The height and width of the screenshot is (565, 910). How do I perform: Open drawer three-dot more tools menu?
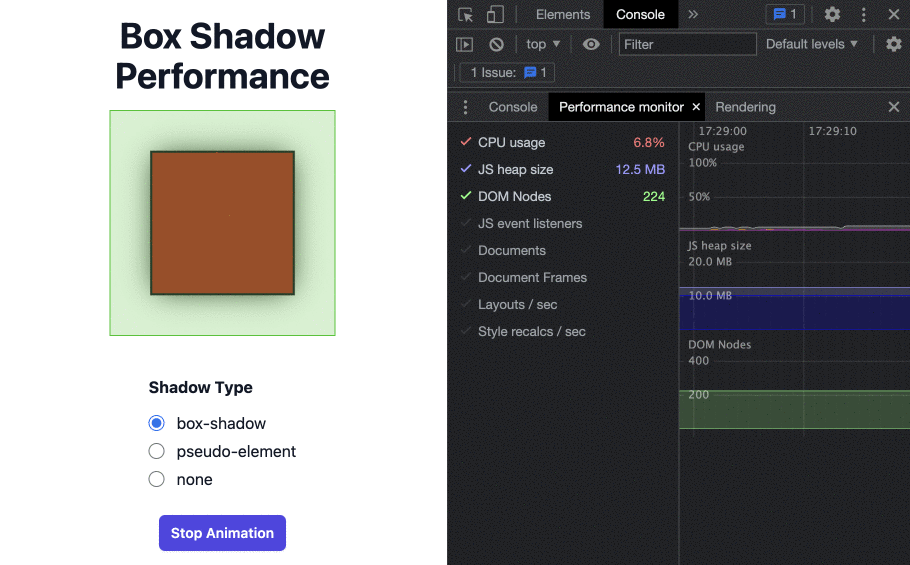click(465, 107)
